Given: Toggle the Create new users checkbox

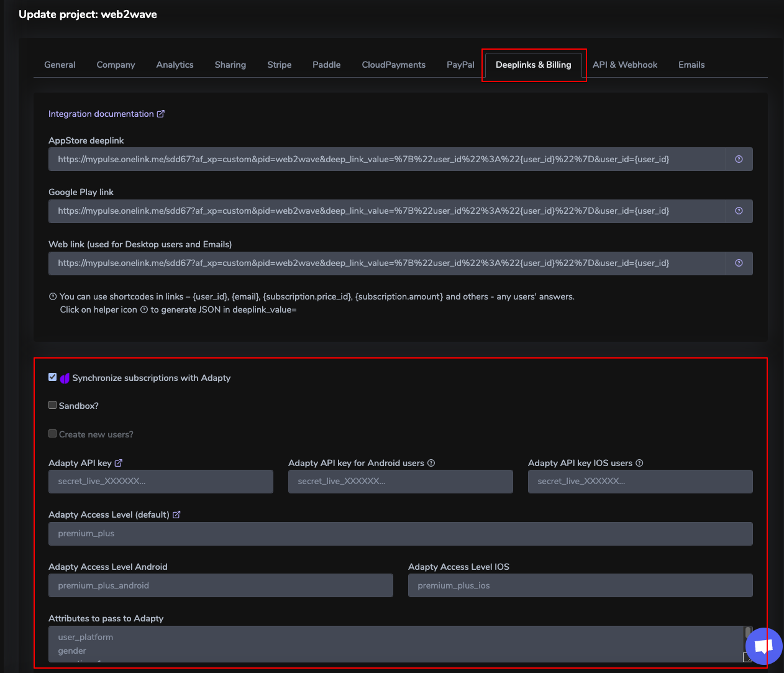Looking at the screenshot, I should [53, 434].
